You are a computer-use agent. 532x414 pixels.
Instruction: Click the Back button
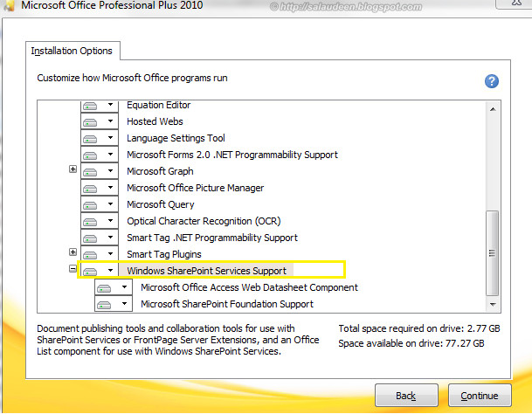pyautogui.click(x=406, y=396)
